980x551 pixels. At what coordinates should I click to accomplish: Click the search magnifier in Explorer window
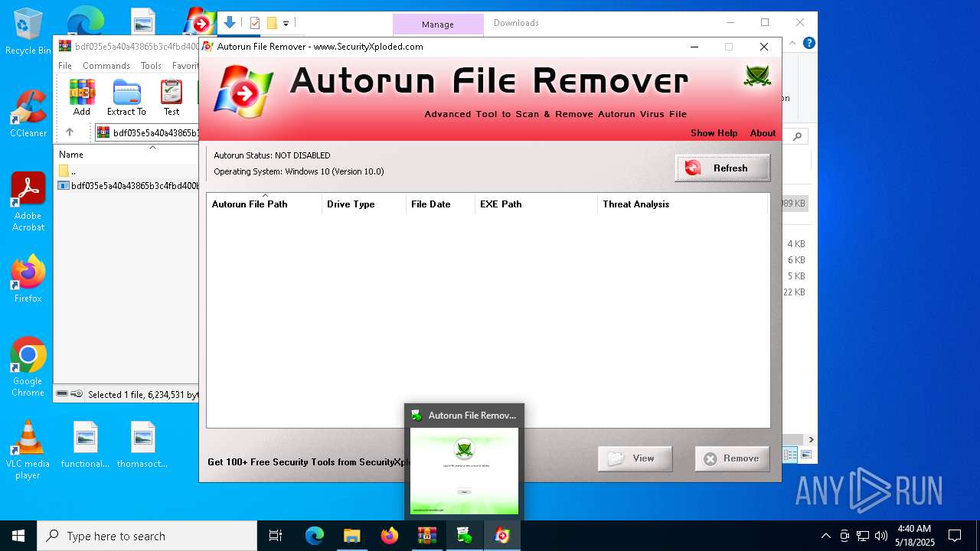tap(797, 136)
